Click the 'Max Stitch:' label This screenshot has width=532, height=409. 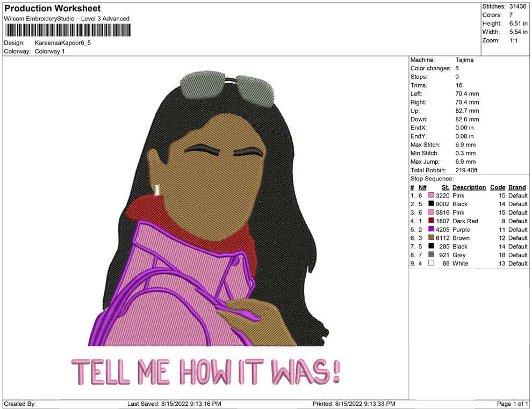point(426,145)
